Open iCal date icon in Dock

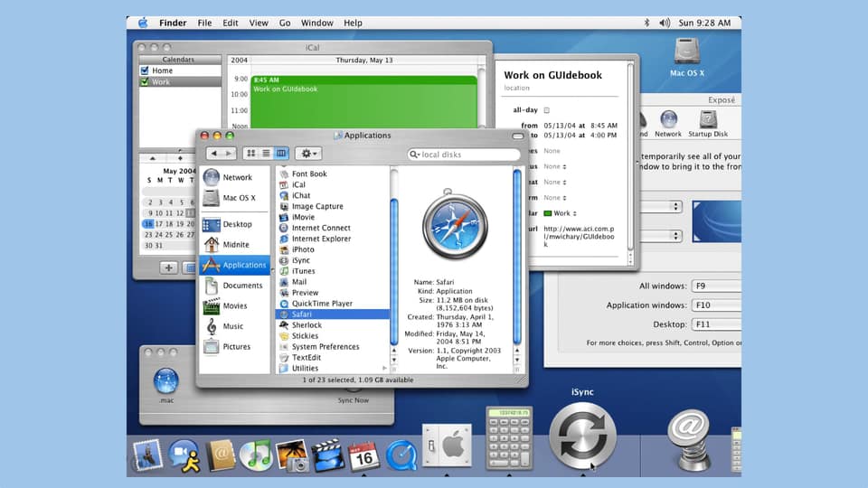[x=363, y=456]
